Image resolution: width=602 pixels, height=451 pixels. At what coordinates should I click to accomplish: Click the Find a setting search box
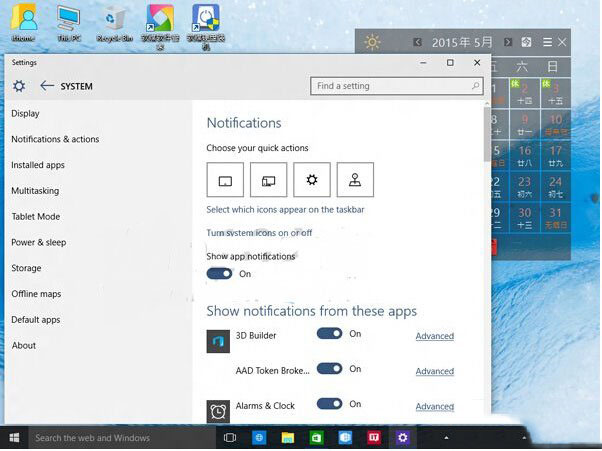coord(397,86)
